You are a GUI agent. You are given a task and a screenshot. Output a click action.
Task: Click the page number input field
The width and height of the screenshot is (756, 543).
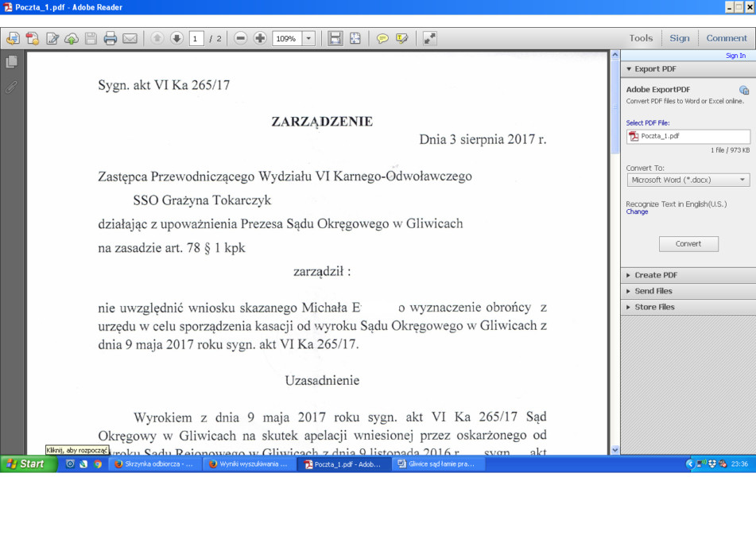(x=196, y=38)
